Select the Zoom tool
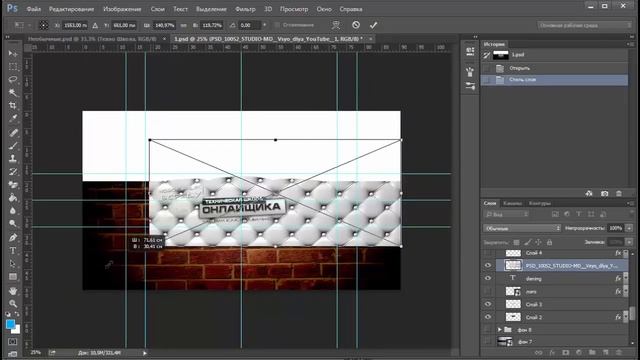 pyautogui.click(x=13, y=303)
